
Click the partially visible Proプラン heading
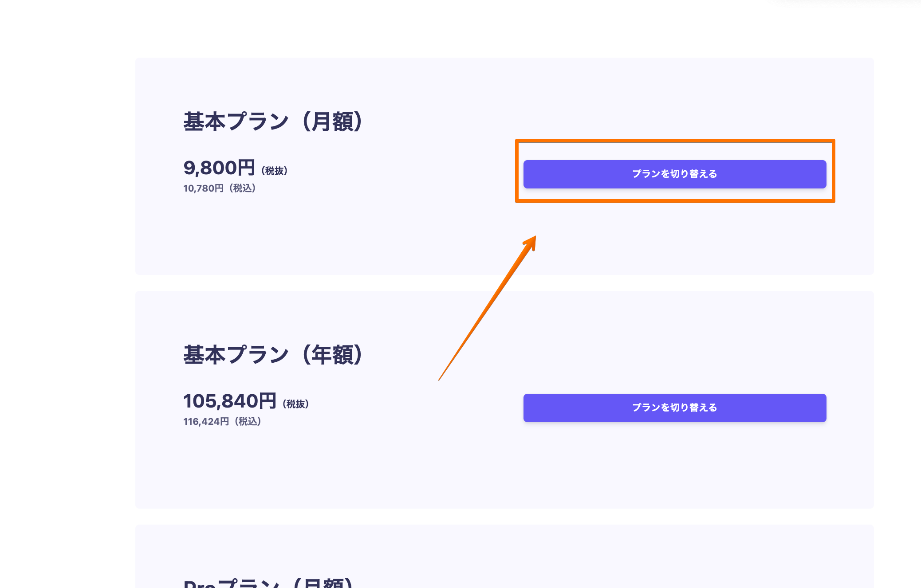268,583
